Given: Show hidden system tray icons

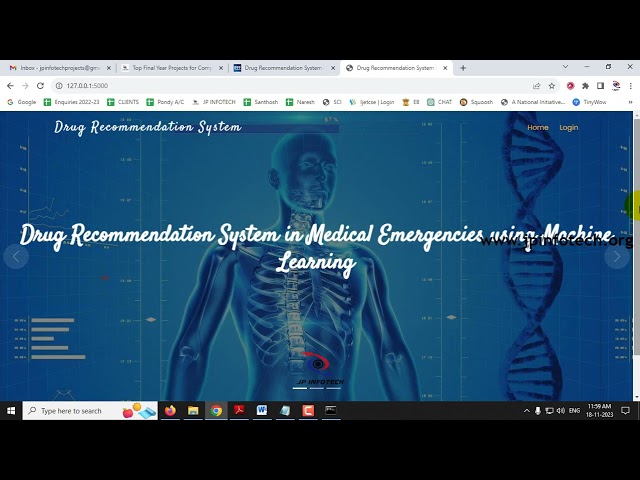Looking at the screenshot, I should [x=527, y=411].
